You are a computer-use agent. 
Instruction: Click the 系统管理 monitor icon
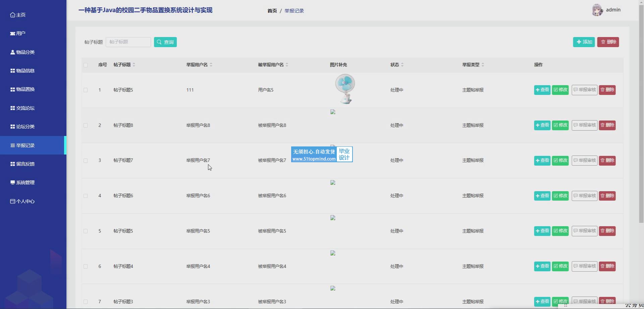(x=12, y=182)
